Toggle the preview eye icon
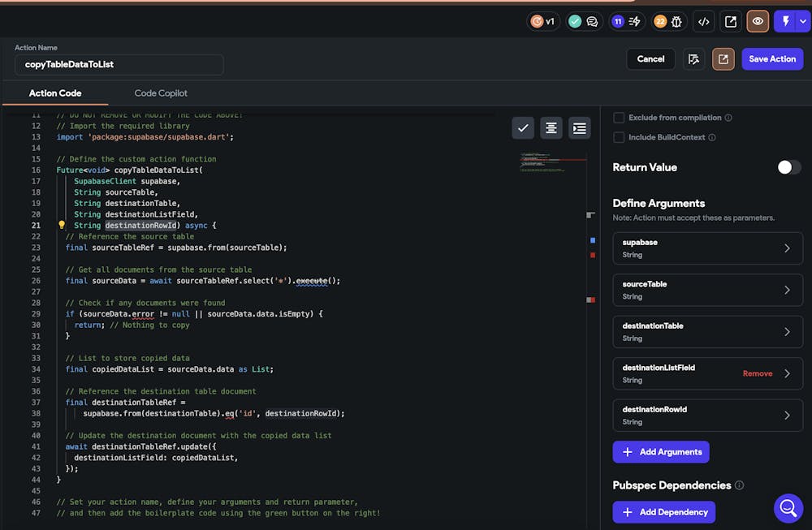The width and height of the screenshot is (812, 530). click(758, 22)
